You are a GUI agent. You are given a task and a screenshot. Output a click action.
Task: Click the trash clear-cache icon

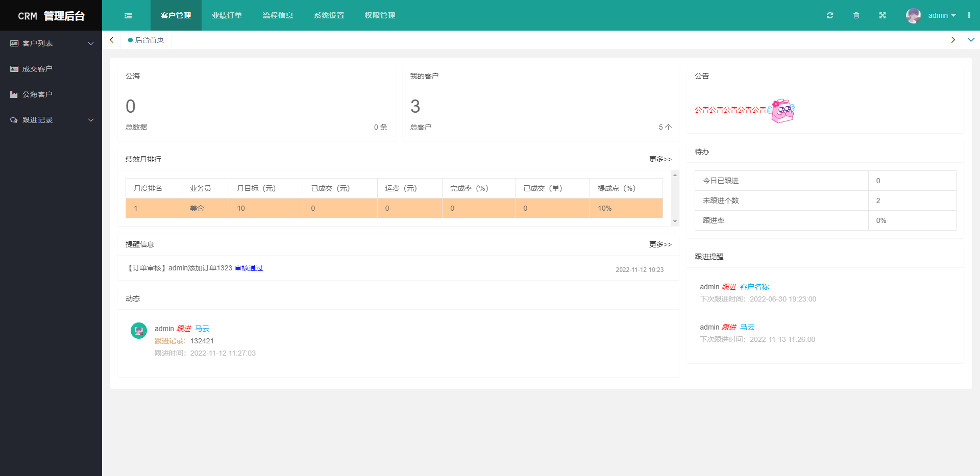tap(856, 15)
